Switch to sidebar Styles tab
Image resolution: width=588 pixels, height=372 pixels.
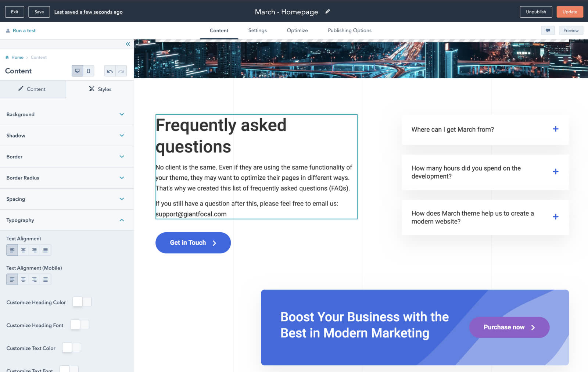point(100,89)
